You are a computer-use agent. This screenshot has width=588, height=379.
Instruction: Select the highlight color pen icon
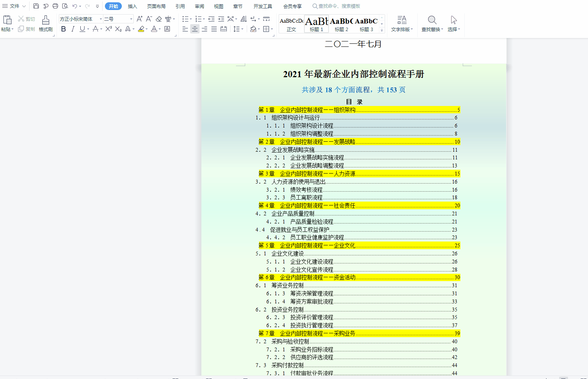(x=141, y=28)
